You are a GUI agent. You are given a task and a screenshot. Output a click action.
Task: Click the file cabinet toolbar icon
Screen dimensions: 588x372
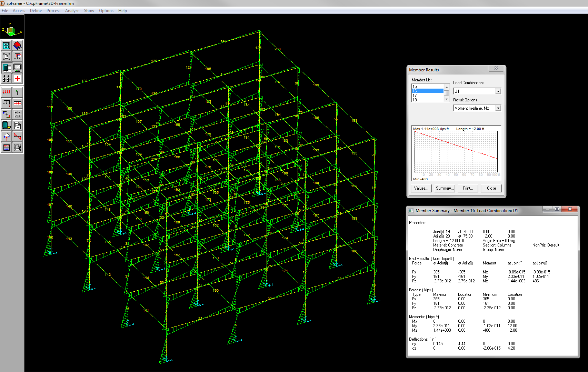pos(6,46)
